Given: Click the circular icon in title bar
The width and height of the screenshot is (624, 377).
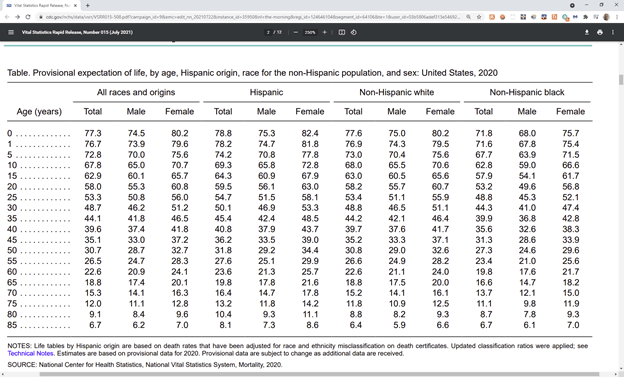Looking at the screenshot, I should tap(572, 5).
